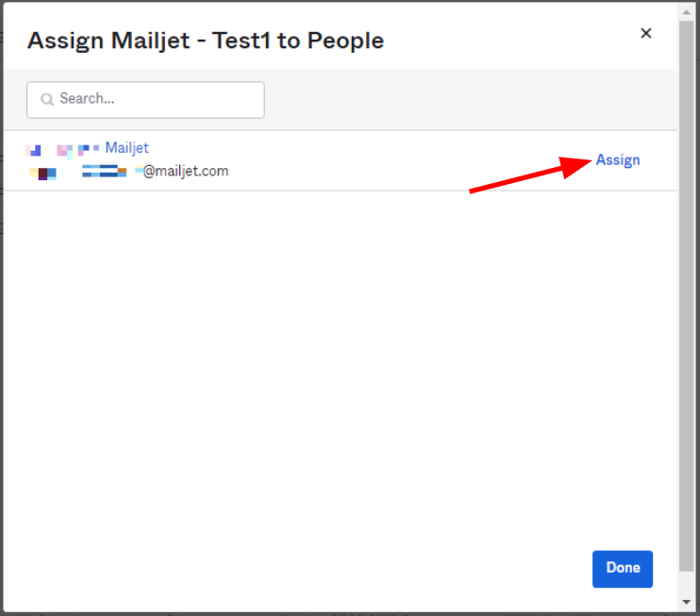This screenshot has width=700, height=616.
Task: Click the dialog title 'Assign Mailjet - Test1 to People'
Action: pos(206,41)
